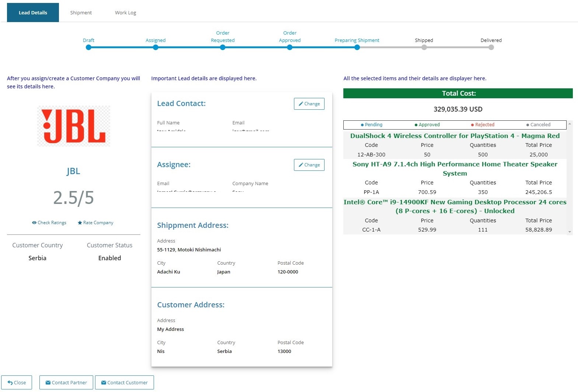This screenshot has height=392, width=578.
Task: Click customer city Nis
Action: coord(161,351)
